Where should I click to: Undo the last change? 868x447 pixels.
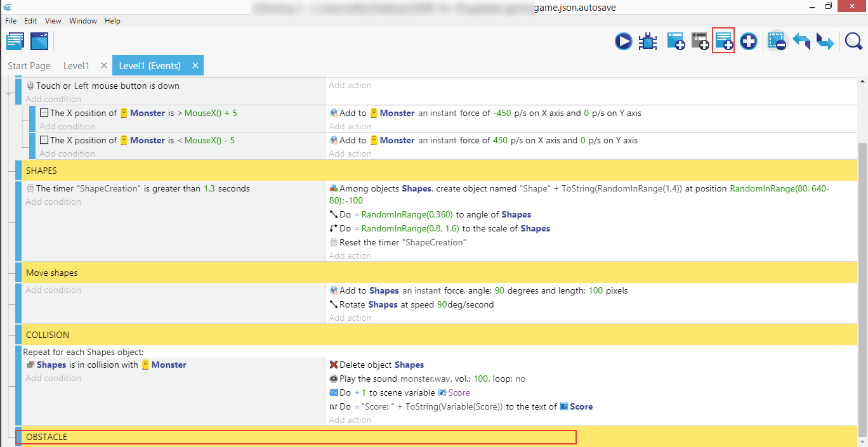tap(801, 42)
